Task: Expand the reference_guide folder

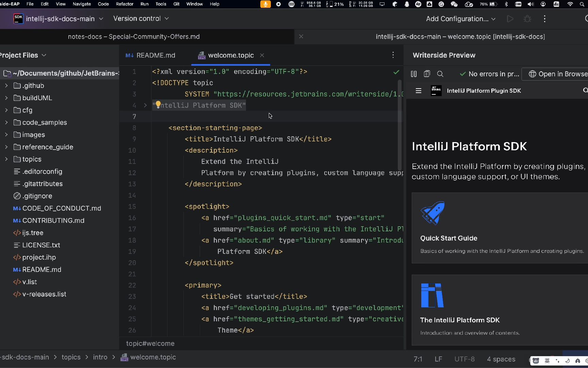Action: pos(6,147)
